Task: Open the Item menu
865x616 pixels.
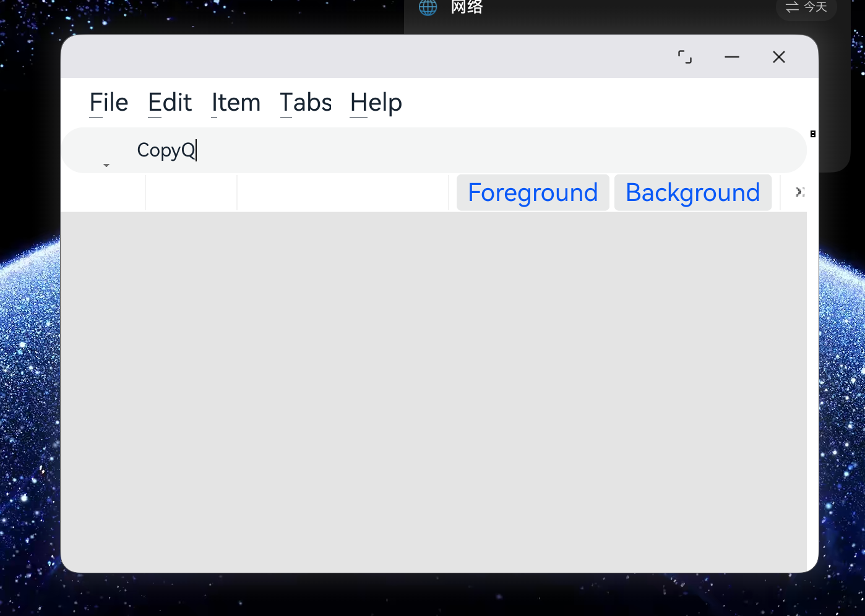Action: pos(236,103)
